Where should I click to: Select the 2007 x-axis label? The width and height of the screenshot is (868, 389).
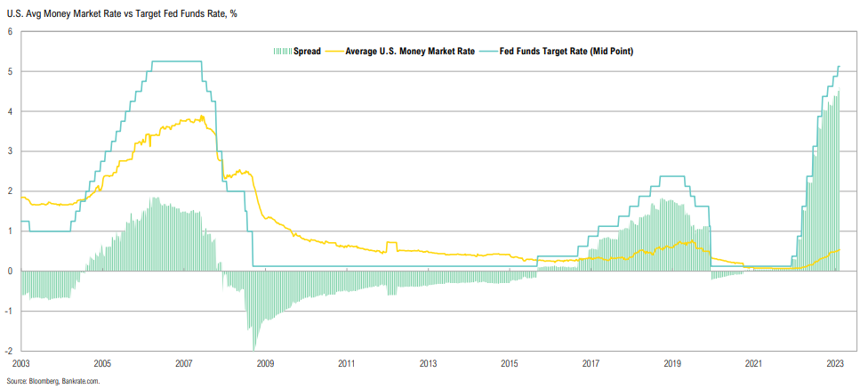(x=184, y=363)
